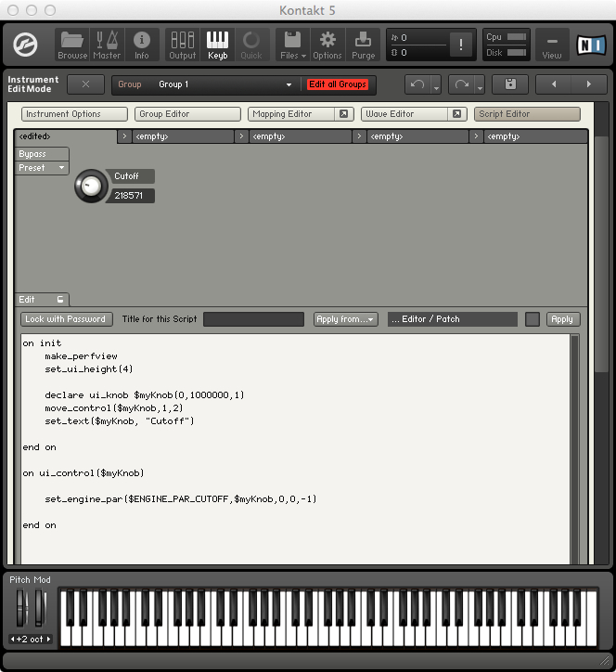This screenshot has height=672, width=616.
Task: Click the save instrument disk icon
Action: pos(510,84)
